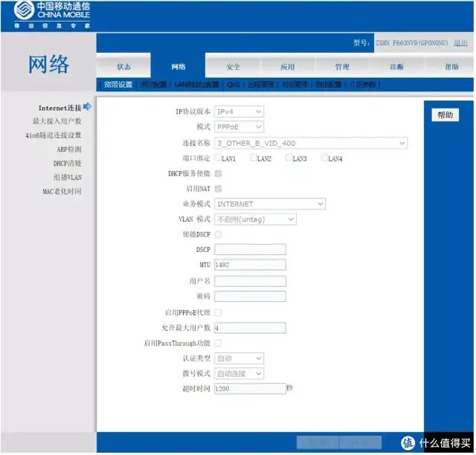The image size is (476, 455).
Task: Toggle the 启用NAT checkbox
Action: click(218, 189)
